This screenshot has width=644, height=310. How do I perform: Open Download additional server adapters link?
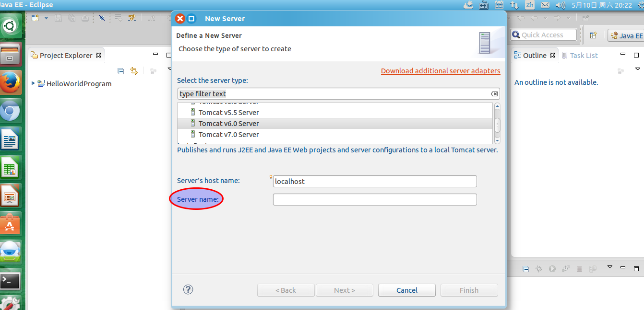(x=441, y=71)
